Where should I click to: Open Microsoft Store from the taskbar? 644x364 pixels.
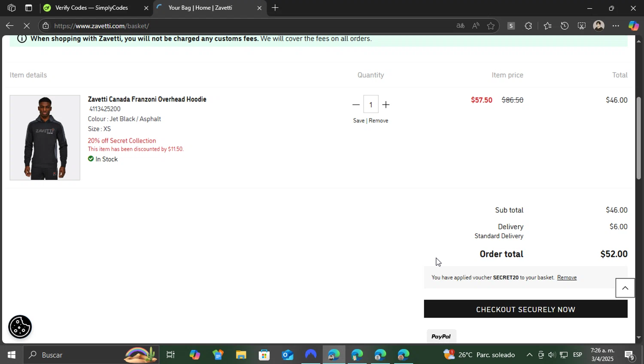264,355
